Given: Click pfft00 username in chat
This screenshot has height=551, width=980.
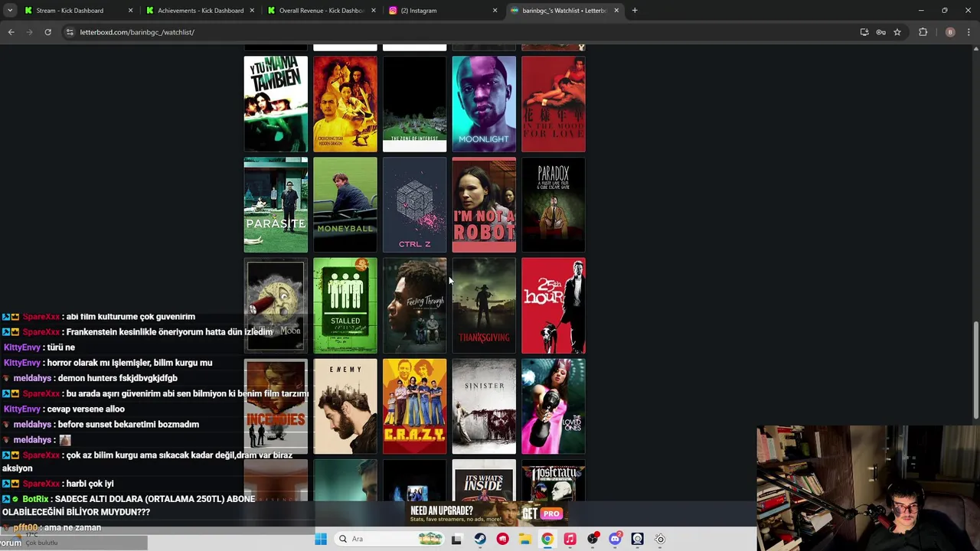Looking at the screenshot, I should pos(25,527).
